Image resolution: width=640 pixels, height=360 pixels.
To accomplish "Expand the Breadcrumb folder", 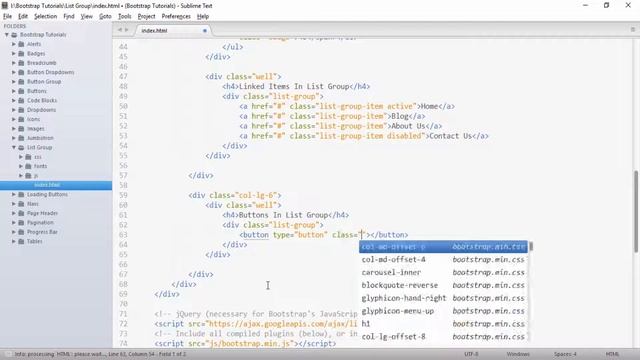I will (13, 63).
